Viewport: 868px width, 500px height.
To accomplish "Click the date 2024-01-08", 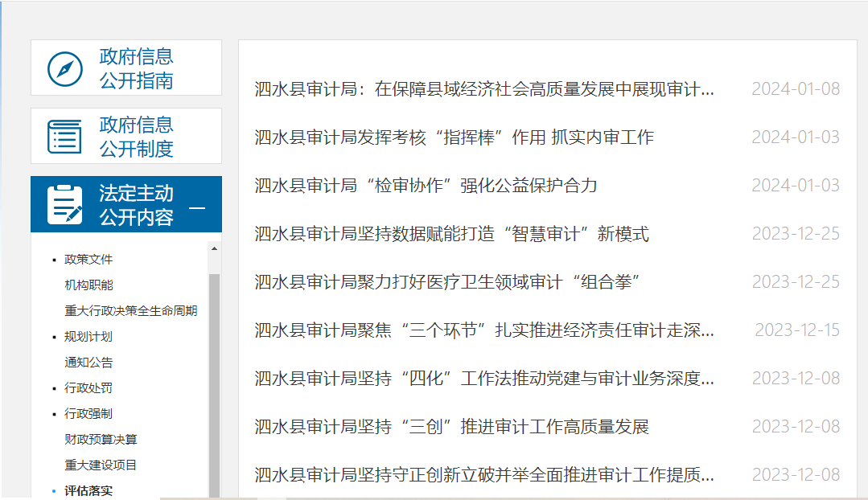I will click(x=796, y=89).
